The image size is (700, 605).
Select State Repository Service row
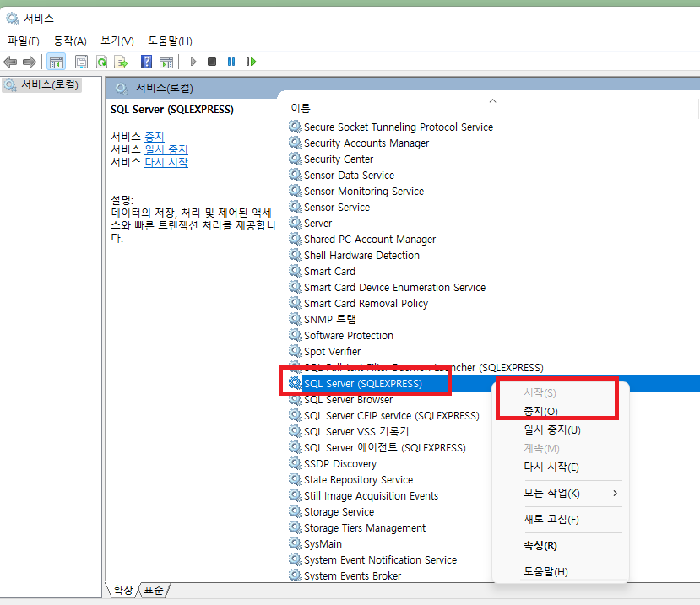pyautogui.click(x=358, y=480)
